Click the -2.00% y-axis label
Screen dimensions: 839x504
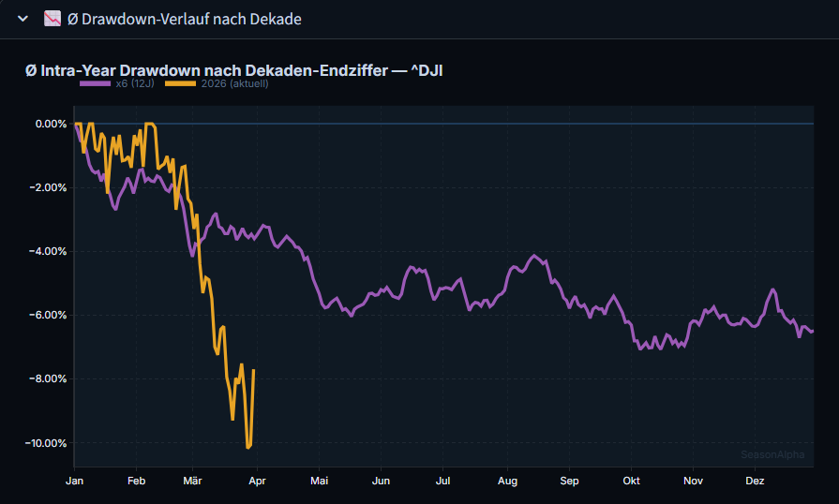[x=48, y=187]
